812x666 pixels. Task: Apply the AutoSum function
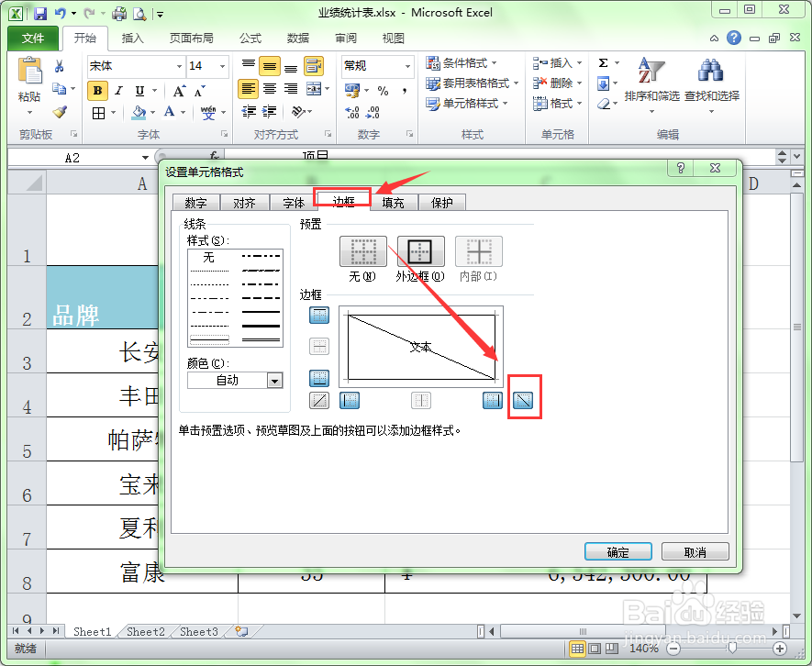coord(601,62)
